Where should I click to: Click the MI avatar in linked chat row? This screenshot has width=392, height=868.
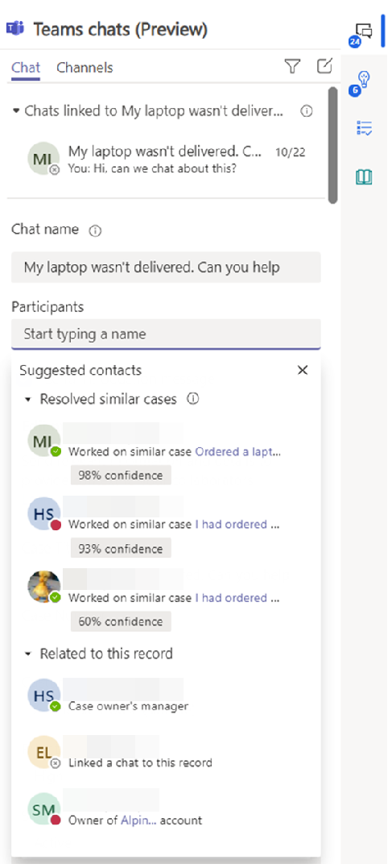pyautogui.click(x=43, y=159)
